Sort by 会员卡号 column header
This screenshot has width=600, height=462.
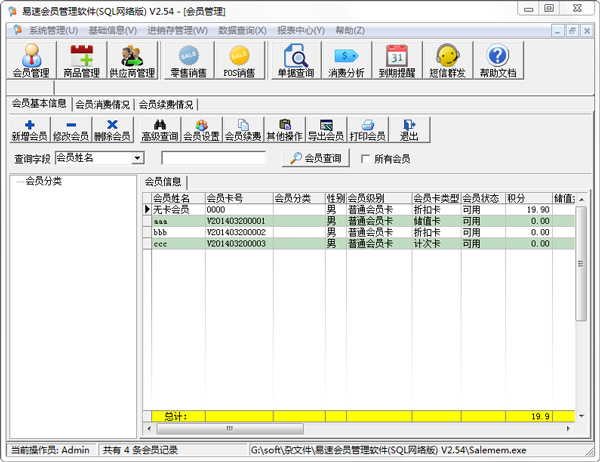click(x=239, y=198)
